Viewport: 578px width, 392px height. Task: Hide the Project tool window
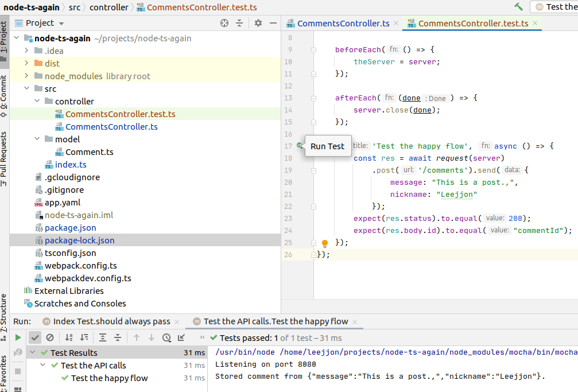click(273, 23)
